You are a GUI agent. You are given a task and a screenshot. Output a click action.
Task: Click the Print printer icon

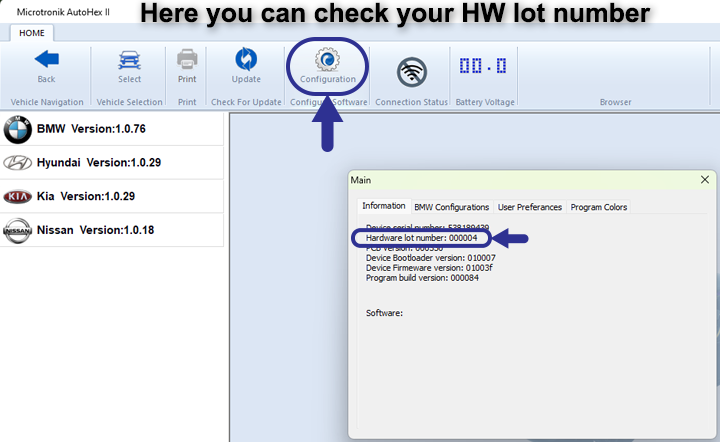(187, 59)
